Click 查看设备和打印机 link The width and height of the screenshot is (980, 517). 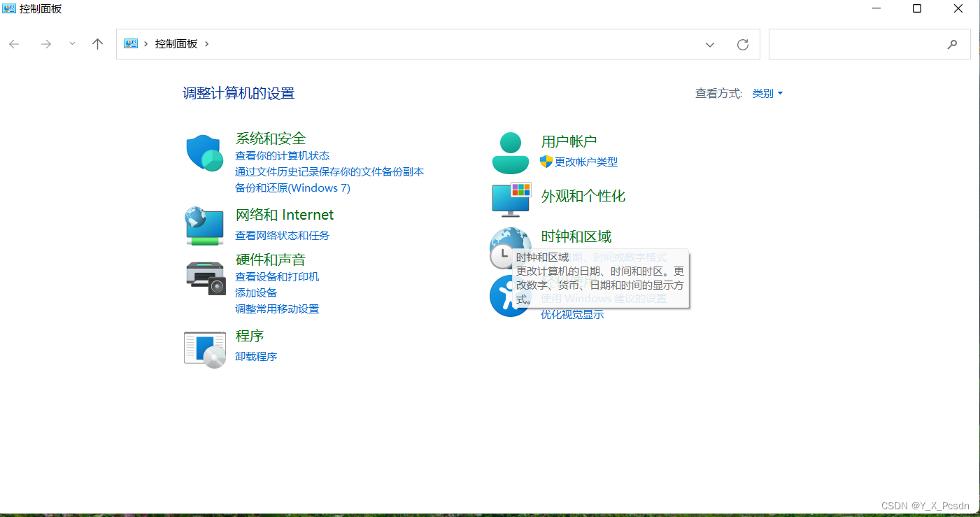pyautogui.click(x=277, y=277)
